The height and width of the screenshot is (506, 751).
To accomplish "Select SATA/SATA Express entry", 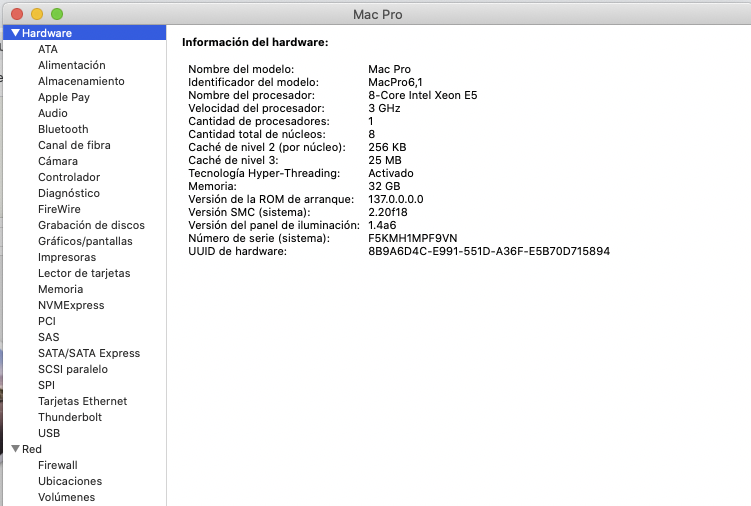I will tap(89, 354).
